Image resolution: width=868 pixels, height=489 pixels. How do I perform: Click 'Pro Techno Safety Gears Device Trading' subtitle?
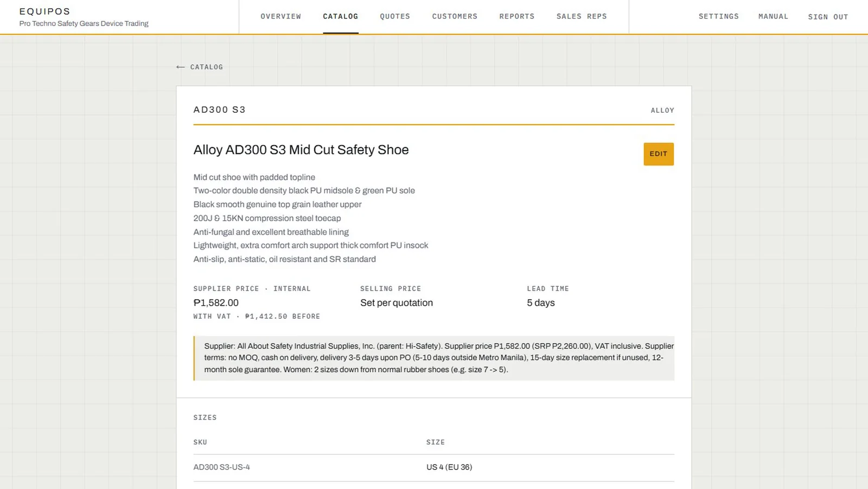coord(84,23)
